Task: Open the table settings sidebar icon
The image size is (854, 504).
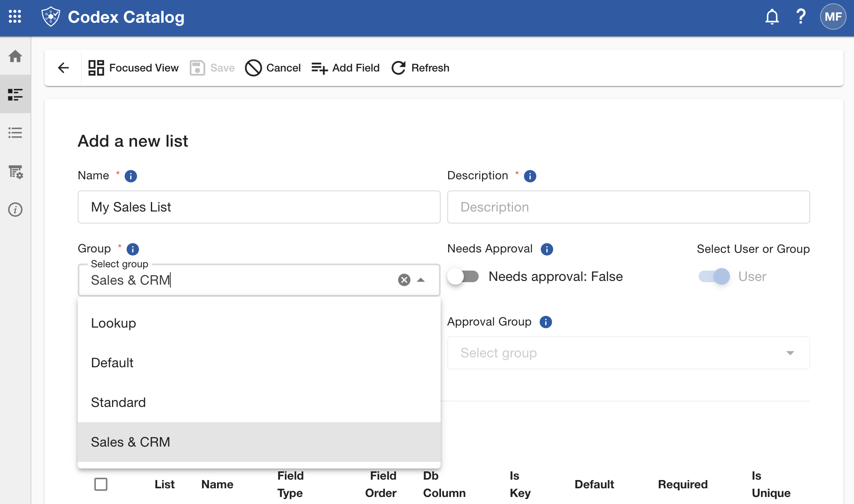Action: [x=15, y=171]
